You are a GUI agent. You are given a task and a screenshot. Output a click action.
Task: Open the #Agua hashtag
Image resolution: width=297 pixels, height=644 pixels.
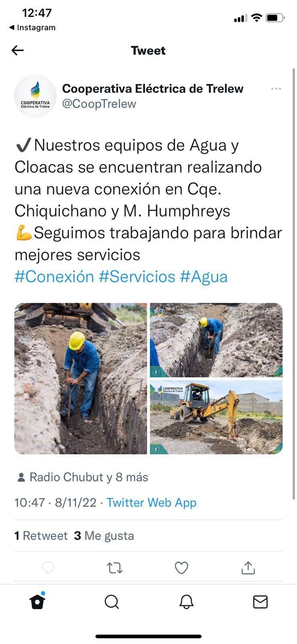[x=204, y=277]
